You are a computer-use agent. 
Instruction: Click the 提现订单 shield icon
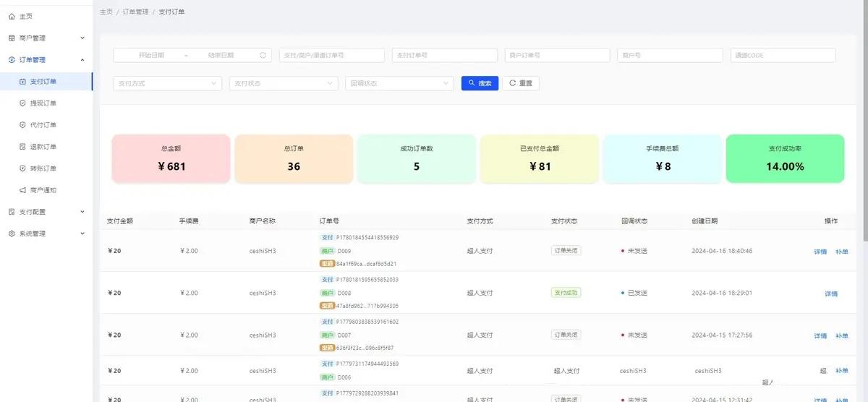click(22, 103)
